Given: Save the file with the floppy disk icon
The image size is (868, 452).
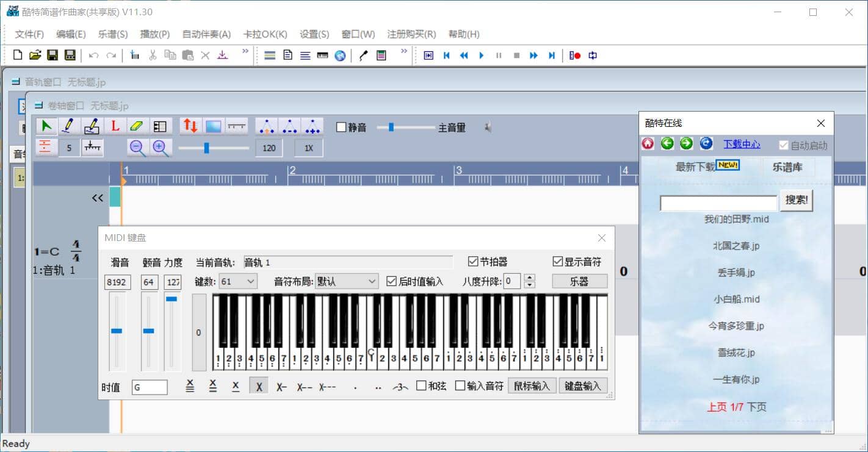Looking at the screenshot, I should pos(52,56).
